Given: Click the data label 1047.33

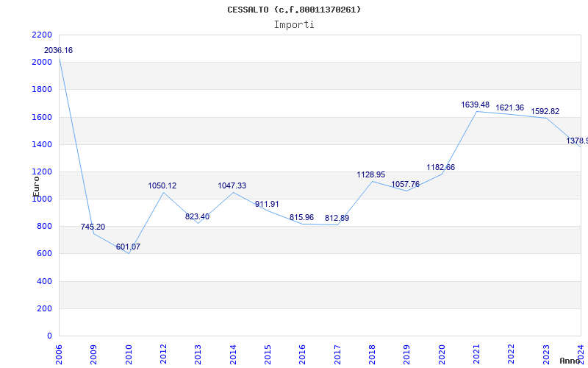Looking at the screenshot, I should [232, 185].
